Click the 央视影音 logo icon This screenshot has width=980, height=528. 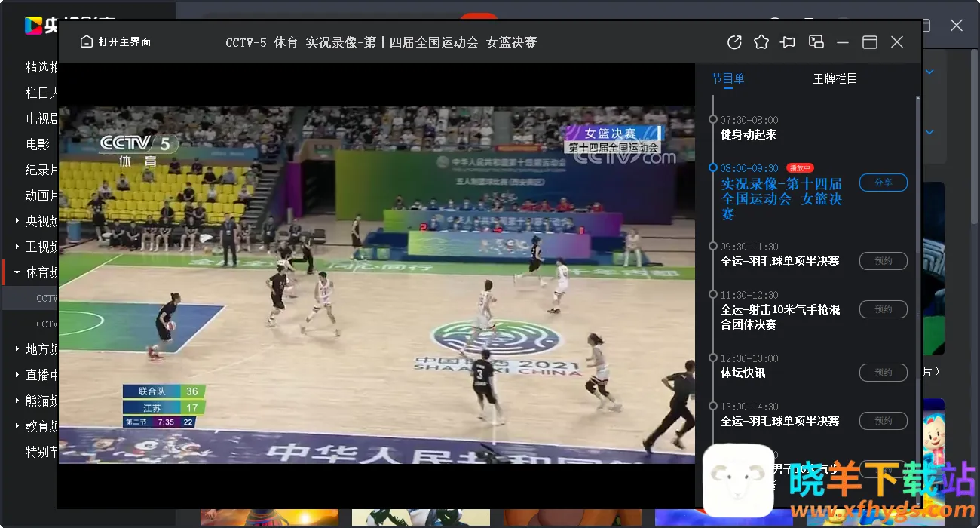pos(33,25)
